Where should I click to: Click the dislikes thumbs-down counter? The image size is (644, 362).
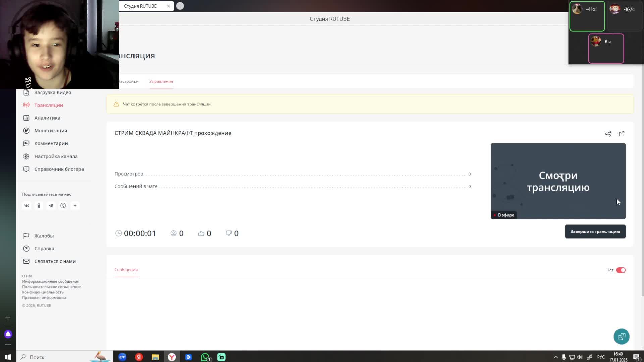[x=232, y=233]
